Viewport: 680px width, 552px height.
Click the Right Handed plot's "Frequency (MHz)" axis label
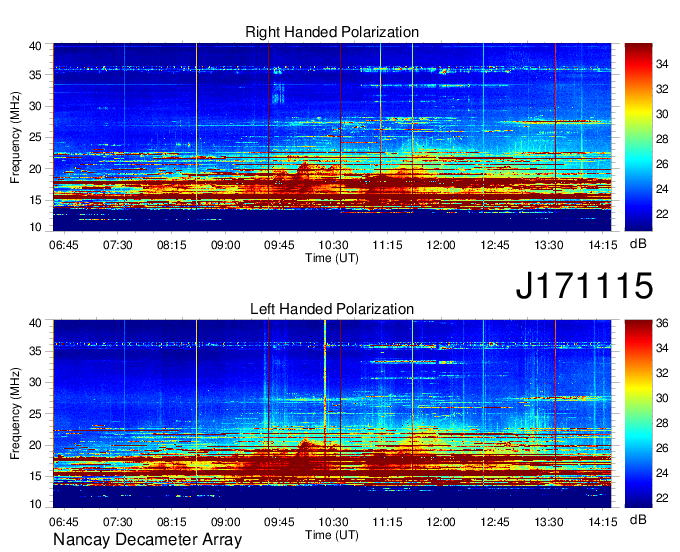click(15, 137)
